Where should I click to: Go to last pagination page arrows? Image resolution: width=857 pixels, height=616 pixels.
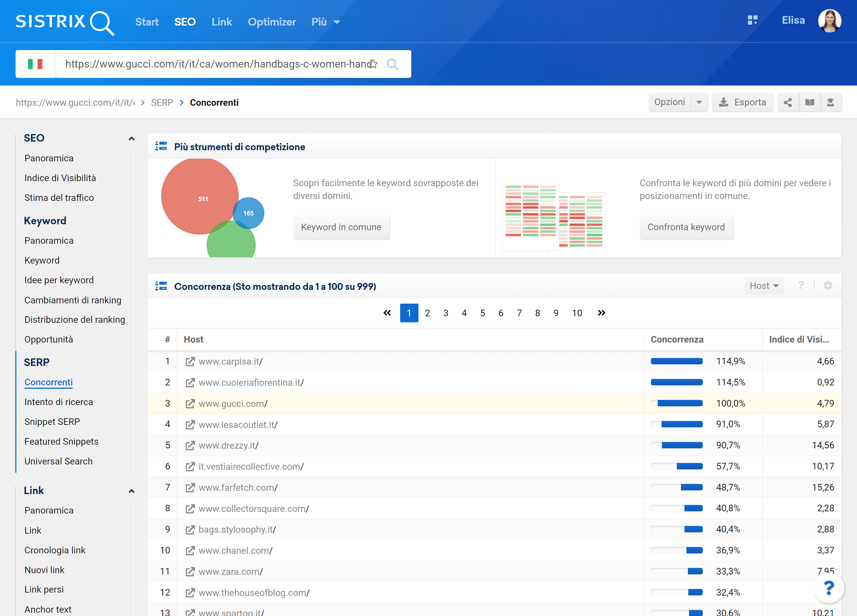click(602, 313)
